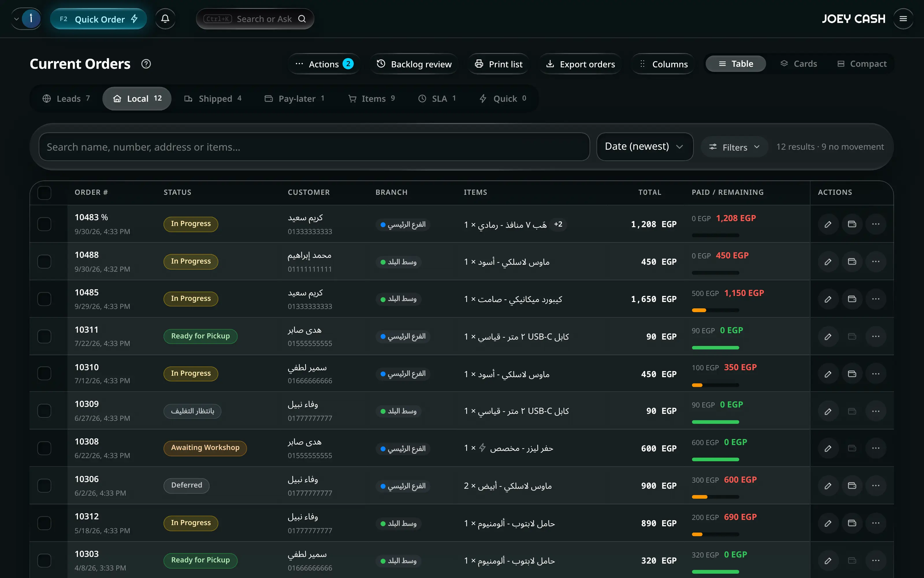Open payment card icon for order 10306

pos(852,486)
